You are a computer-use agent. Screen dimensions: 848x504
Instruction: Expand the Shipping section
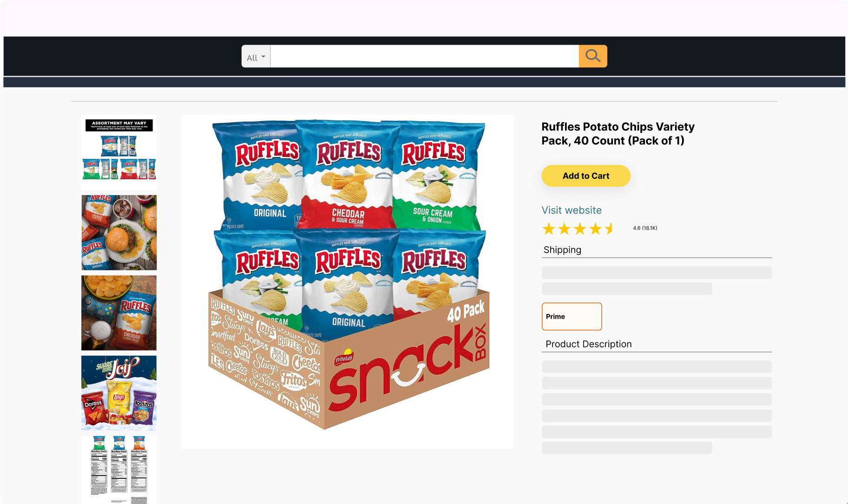coord(562,250)
